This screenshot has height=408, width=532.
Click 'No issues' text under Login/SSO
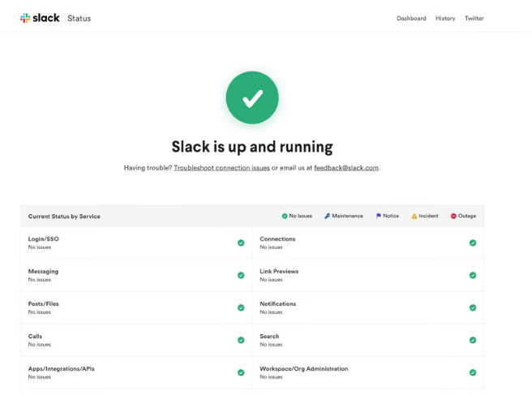click(40, 247)
